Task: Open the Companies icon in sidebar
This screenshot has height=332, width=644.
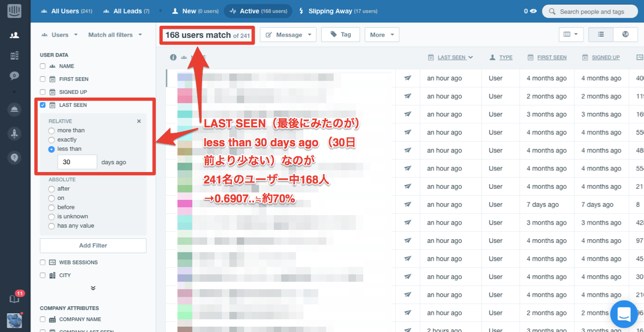Action: [x=14, y=55]
